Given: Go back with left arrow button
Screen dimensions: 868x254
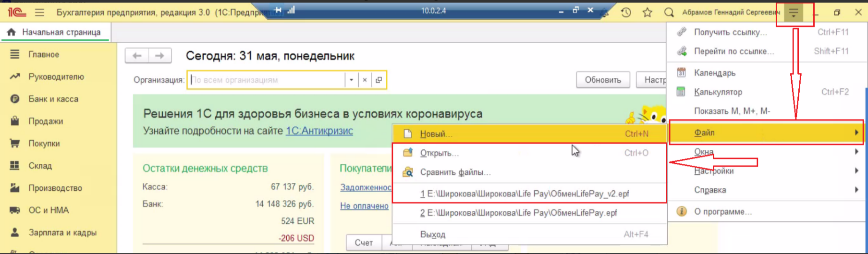Looking at the screenshot, I should click(137, 56).
